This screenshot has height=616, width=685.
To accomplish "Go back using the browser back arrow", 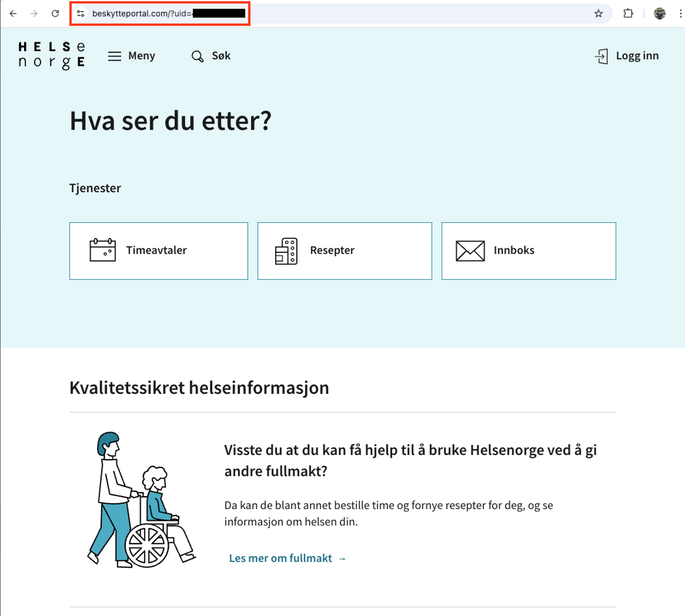I will coord(14,12).
